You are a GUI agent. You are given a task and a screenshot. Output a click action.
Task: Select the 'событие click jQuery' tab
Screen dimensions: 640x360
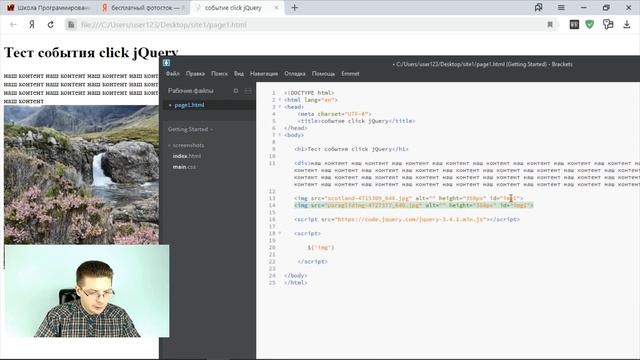pyautogui.click(x=237, y=7)
